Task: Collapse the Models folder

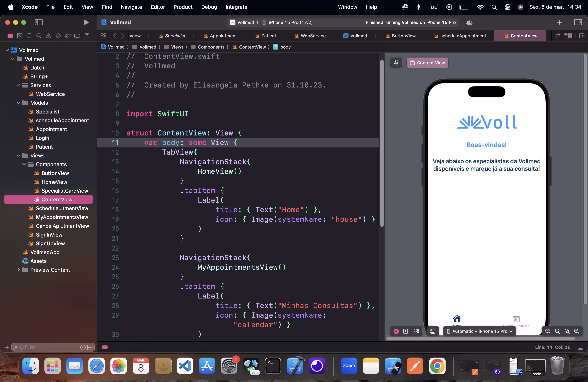Action: click(19, 103)
